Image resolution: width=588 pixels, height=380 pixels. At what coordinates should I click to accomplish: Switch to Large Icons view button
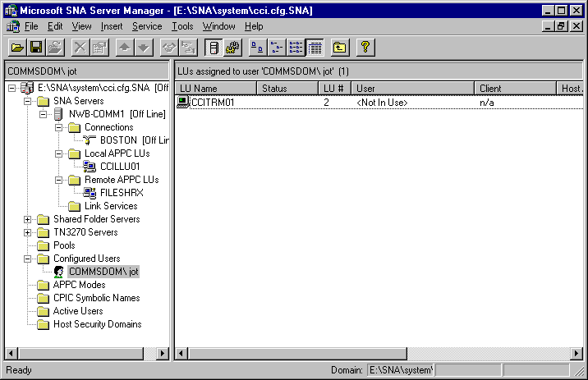[256, 47]
